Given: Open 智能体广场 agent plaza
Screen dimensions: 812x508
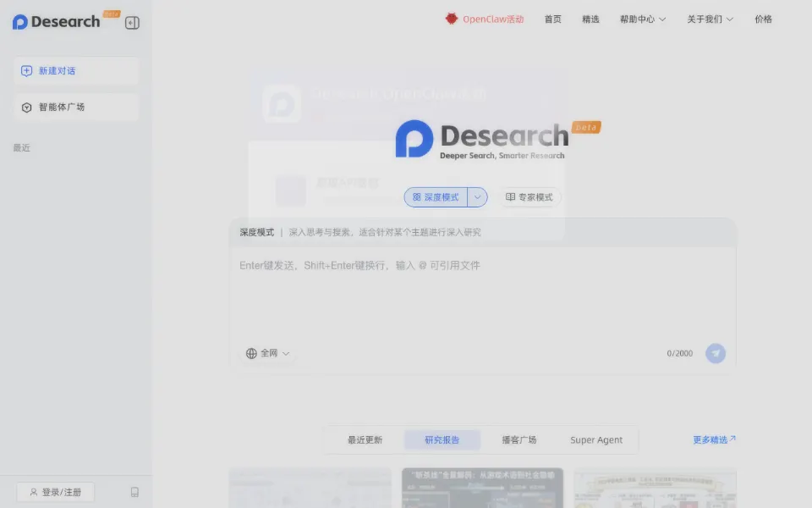Looking at the screenshot, I should tap(76, 108).
